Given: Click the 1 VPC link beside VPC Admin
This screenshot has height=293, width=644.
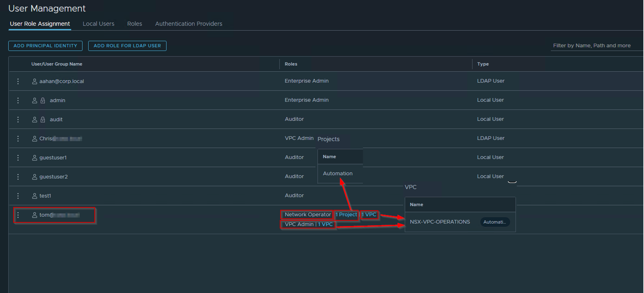Looking at the screenshot, I should tap(325, 224).
